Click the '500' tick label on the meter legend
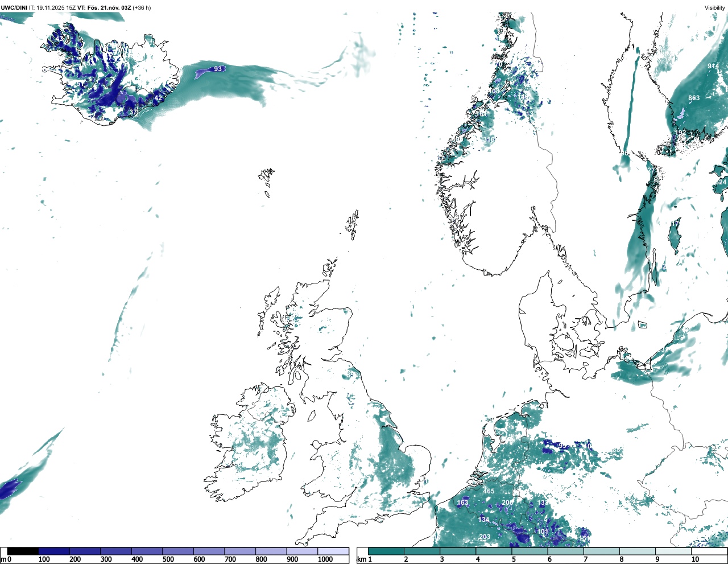The image size is (728, 564). (x=168, y=559)
